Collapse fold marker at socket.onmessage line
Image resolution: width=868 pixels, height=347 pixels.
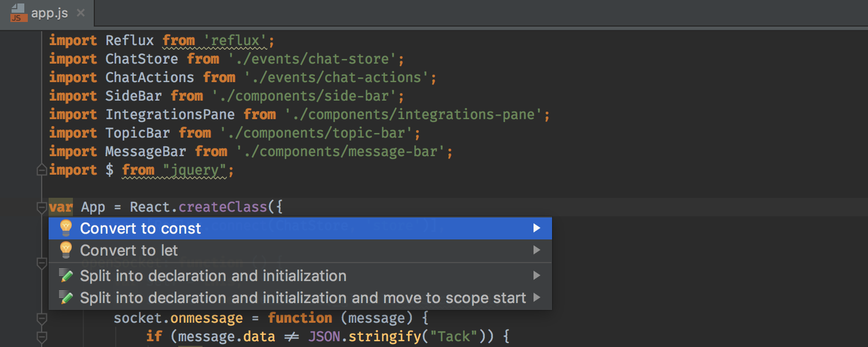41,318
